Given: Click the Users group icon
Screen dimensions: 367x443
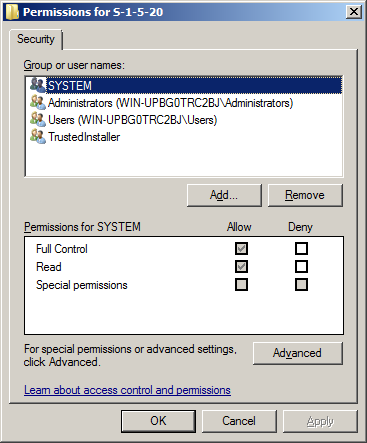Looking at the screenshot, I should 38,119.
